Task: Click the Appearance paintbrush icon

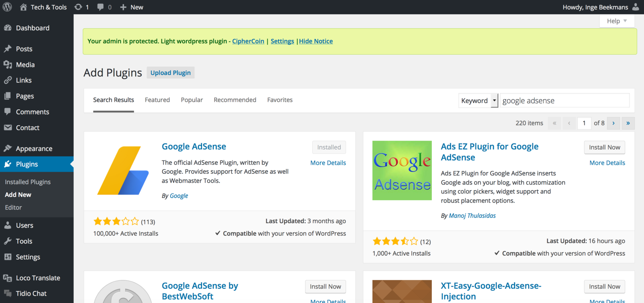Action: coord(8,148)
